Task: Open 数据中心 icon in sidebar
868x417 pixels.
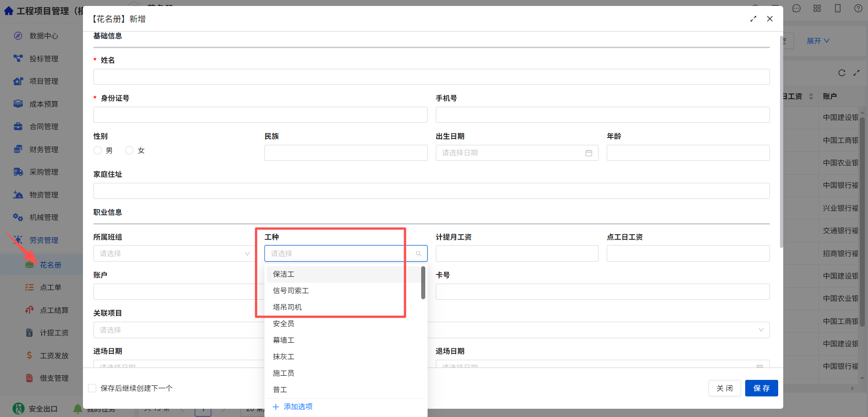Action: [18, 36]
